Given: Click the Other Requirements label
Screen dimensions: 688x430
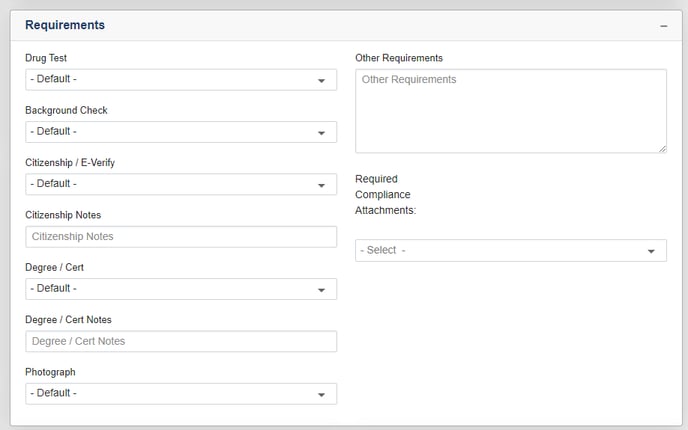Looking at the screenshot, I should pyautogui.click(x=399, y=58).
